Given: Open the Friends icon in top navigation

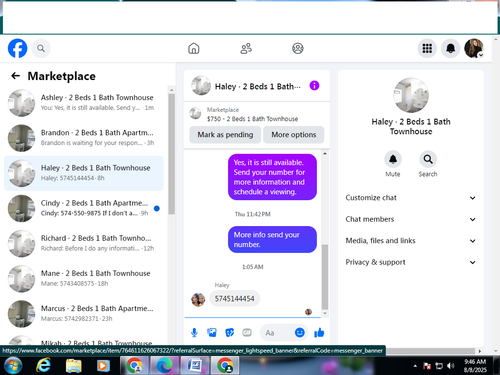Looking at the screenshot, I should coord(246,49).
